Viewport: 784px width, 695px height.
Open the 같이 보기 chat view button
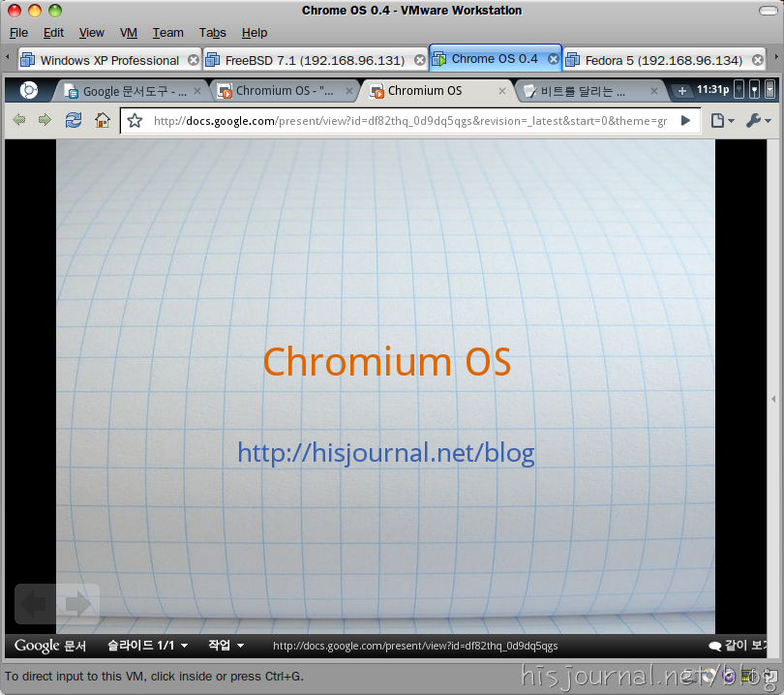(737, 646)
